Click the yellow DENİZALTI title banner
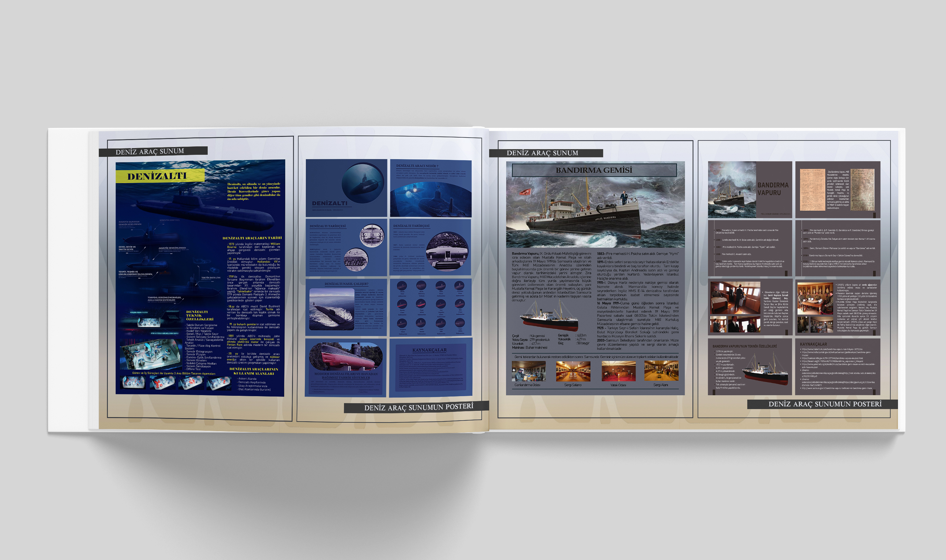Image resolution: width=946 pixels, height=560 pixels. (x=160, y=176)
